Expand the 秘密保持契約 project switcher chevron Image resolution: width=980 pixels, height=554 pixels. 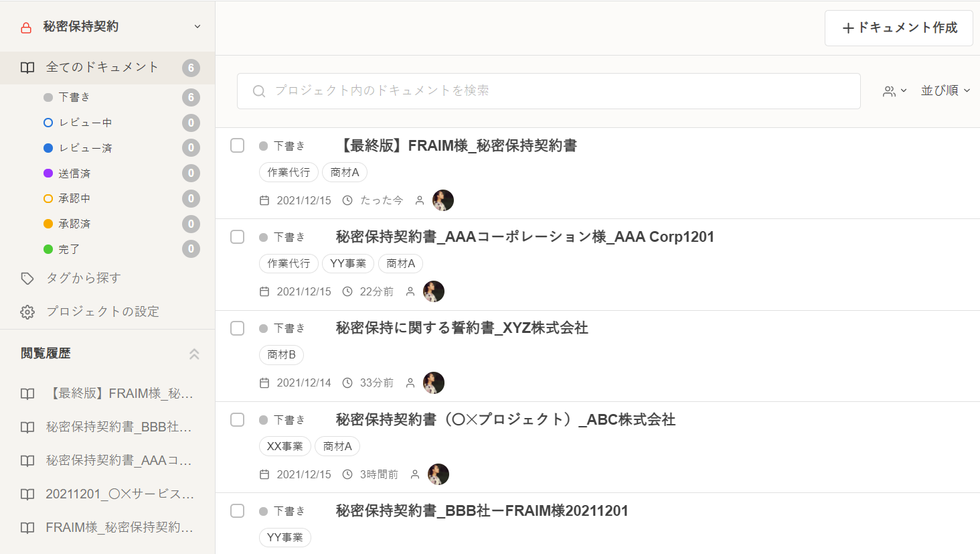click(x=197, y=27)
